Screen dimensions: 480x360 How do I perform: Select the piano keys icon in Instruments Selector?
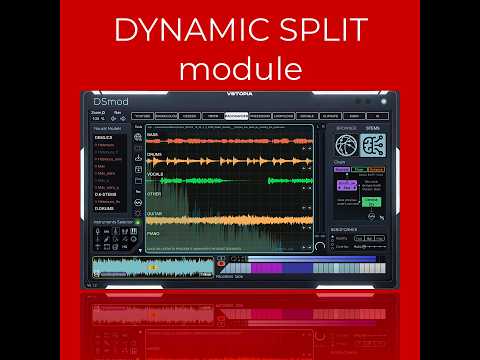tap(134, 231)
